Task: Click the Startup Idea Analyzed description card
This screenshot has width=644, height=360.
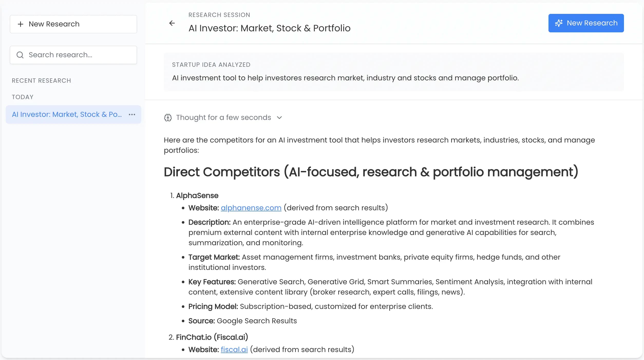Action: pos(393,72)
